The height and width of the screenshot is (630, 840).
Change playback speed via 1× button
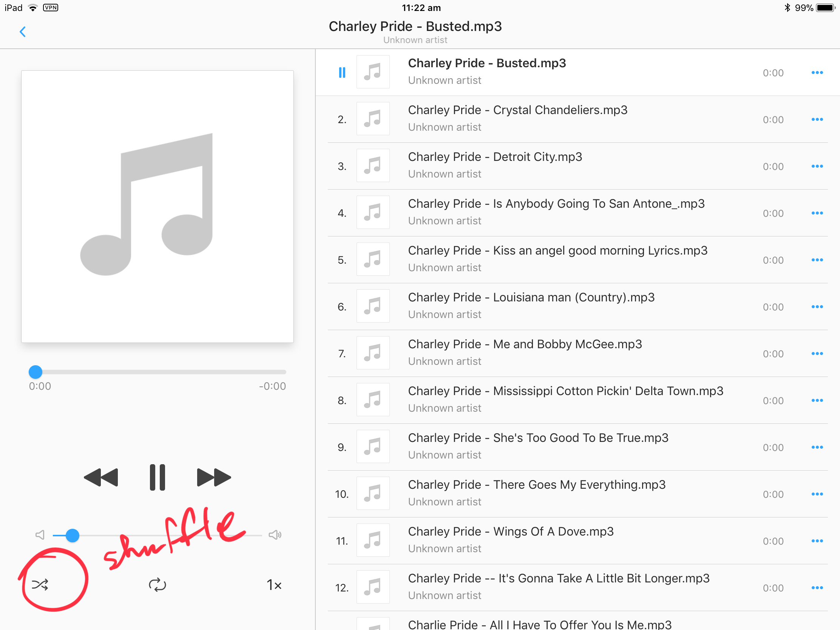coord(274,585)
